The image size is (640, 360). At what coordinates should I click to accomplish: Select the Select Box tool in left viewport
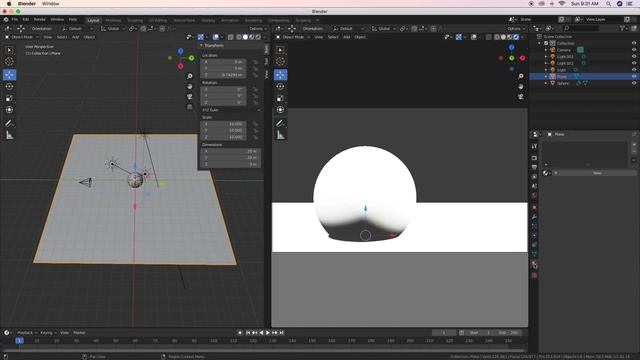pos(9,50)
